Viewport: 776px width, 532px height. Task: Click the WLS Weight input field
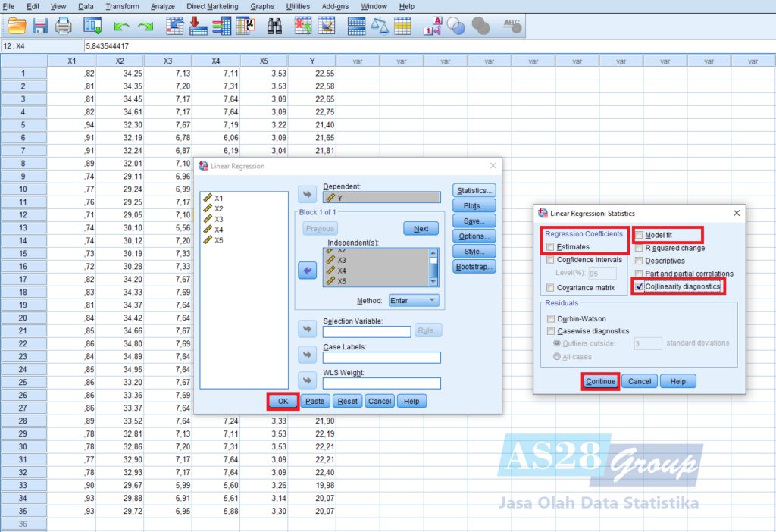(x=381, y=383)
